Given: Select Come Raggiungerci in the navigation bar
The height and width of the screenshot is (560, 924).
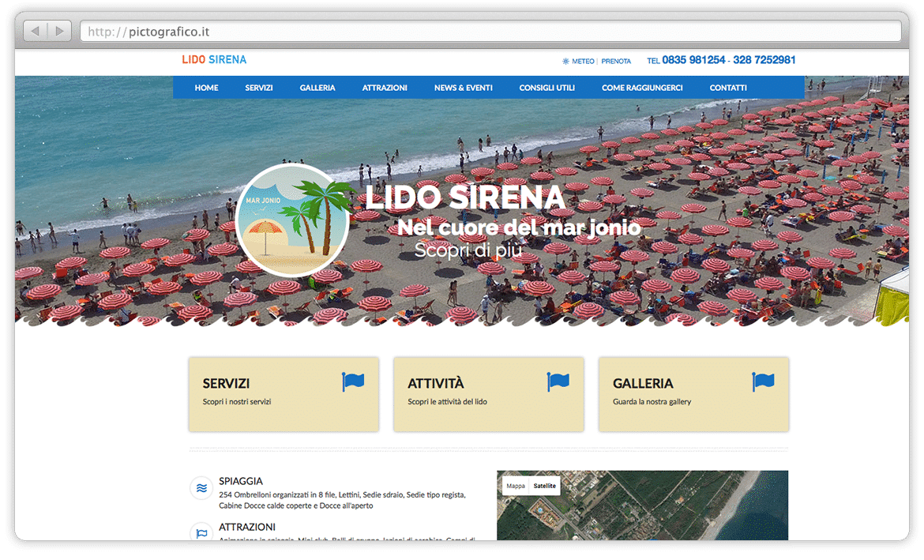Looking at the screenshot, I should coord(641,88).
